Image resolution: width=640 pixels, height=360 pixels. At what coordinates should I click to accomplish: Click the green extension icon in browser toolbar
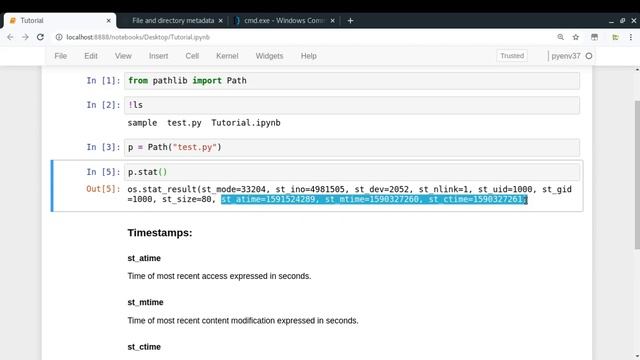click(x=615, y=37)
